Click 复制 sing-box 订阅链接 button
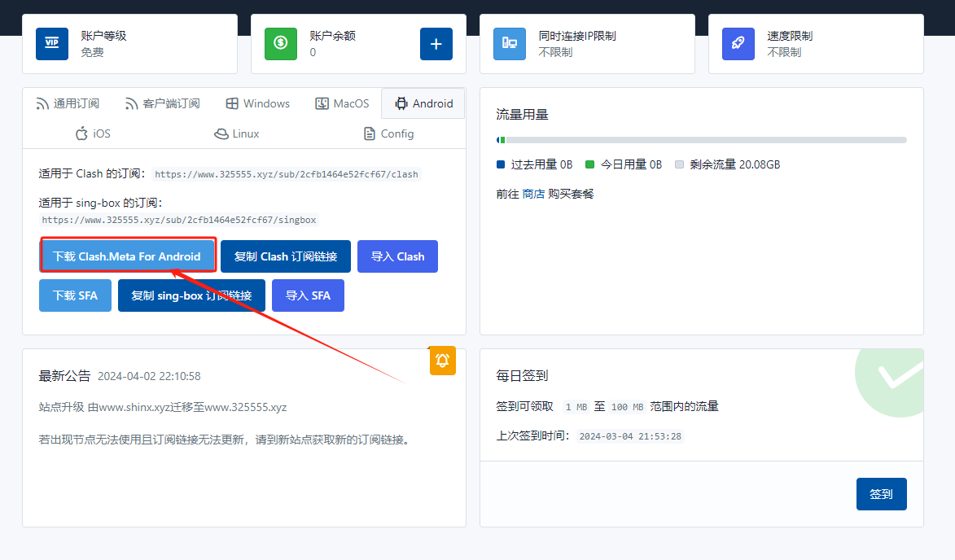Image resolution: width=955 pixels, height=560 pixels. [x=191, y=295]
